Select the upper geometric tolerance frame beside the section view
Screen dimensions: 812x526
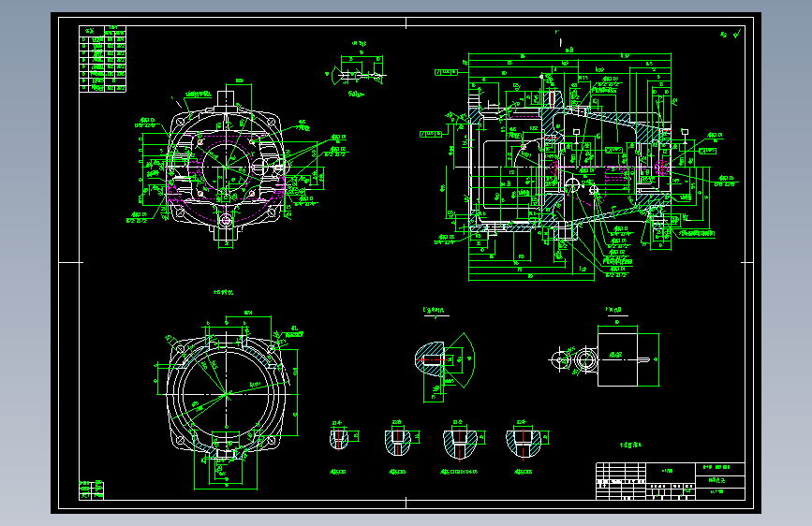pos(447,72)
